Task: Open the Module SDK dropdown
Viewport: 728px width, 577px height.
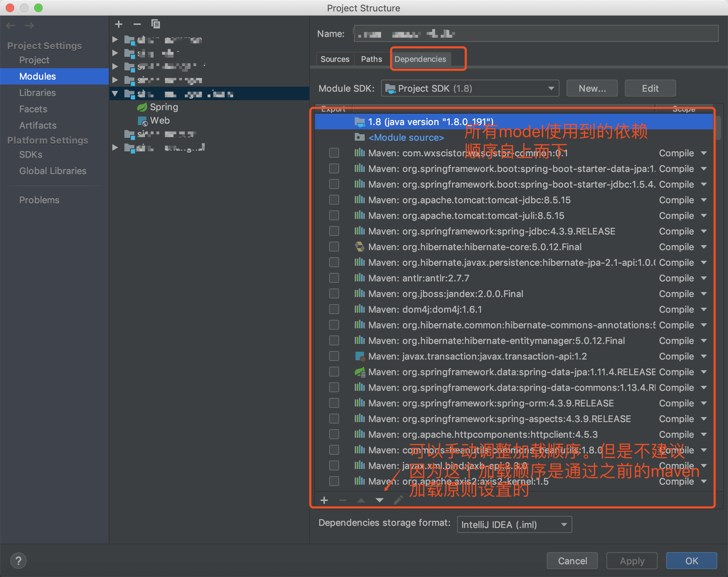Action: pos(470,88)
